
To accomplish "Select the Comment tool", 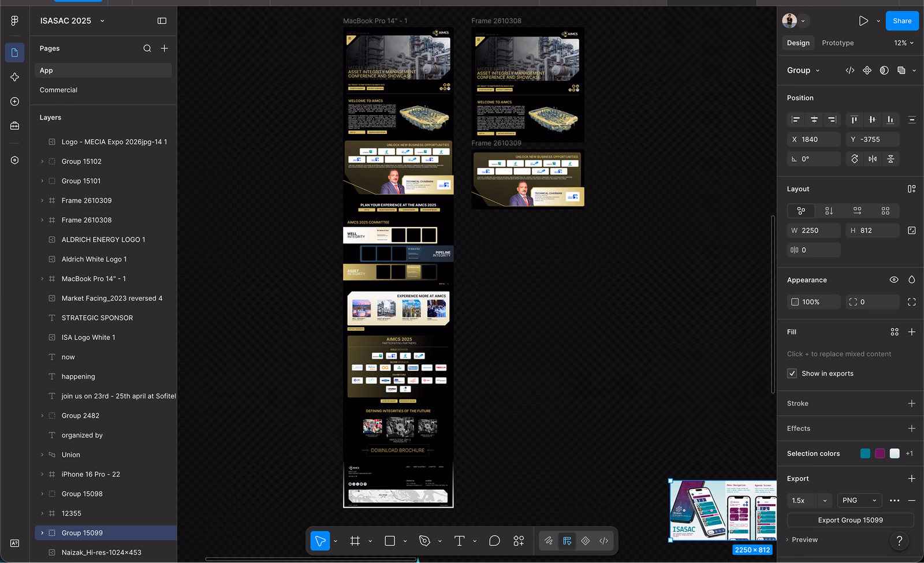I will 494,541.
